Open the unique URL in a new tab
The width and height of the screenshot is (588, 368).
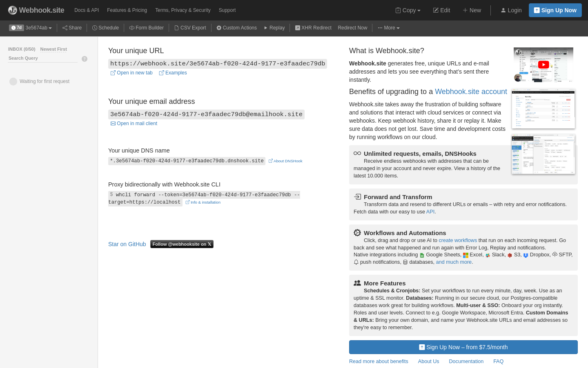(131, 72)
